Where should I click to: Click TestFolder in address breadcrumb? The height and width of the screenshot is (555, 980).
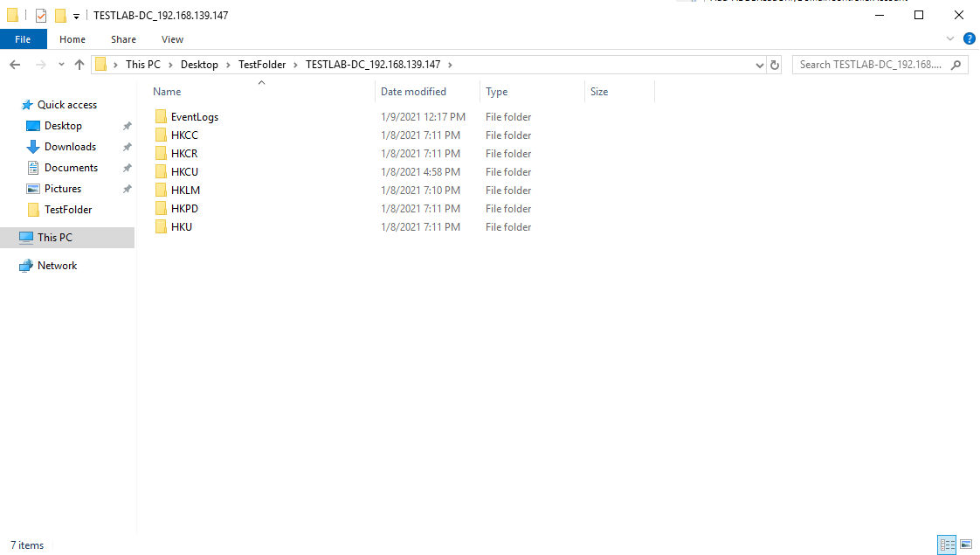pyautogui.click(x=262, y=65)
